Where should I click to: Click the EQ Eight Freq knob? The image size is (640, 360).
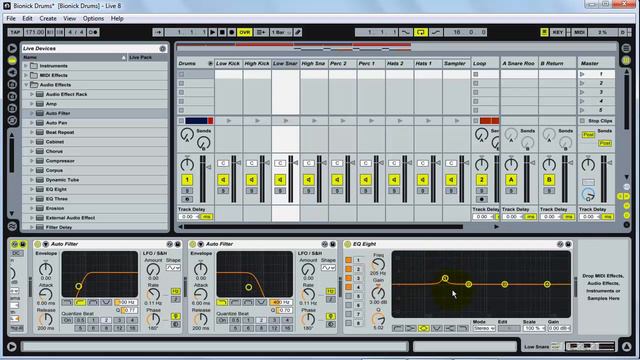point(378,265)
